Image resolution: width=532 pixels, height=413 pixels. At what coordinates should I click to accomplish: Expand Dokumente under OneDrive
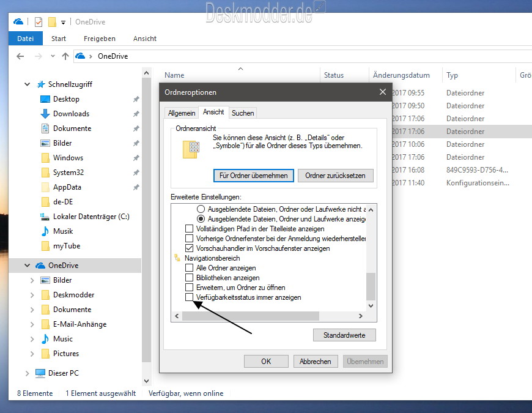click(32, 310)
